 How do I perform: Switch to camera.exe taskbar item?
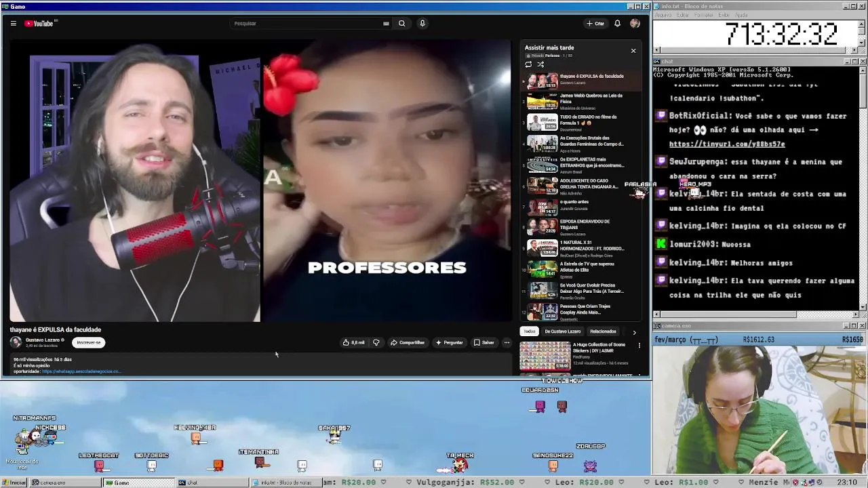[65, 483]
